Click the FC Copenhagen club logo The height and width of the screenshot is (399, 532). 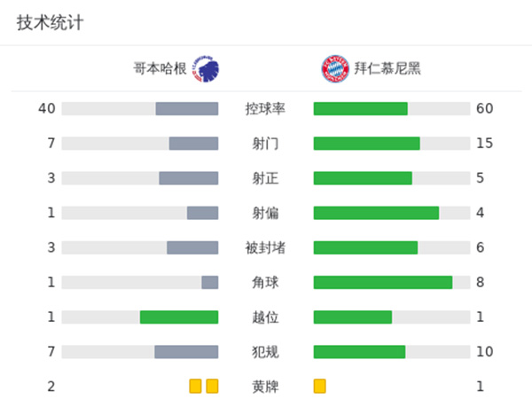[205, 67]
